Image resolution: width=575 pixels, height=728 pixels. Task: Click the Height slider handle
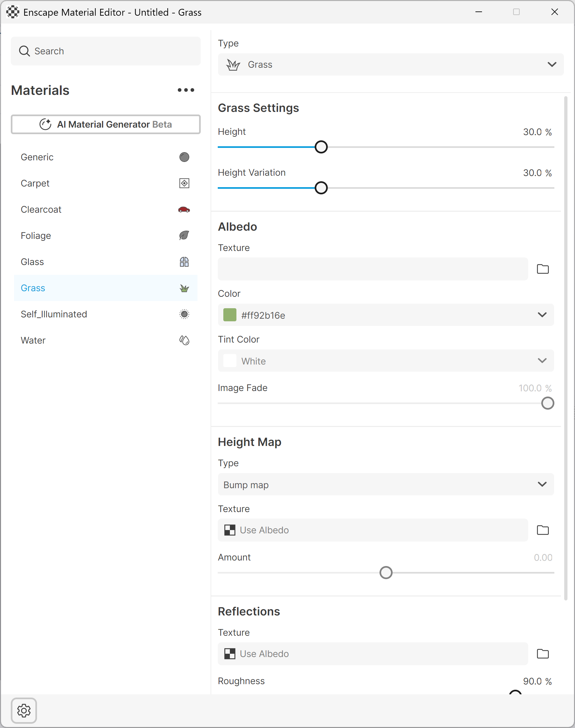321,147
